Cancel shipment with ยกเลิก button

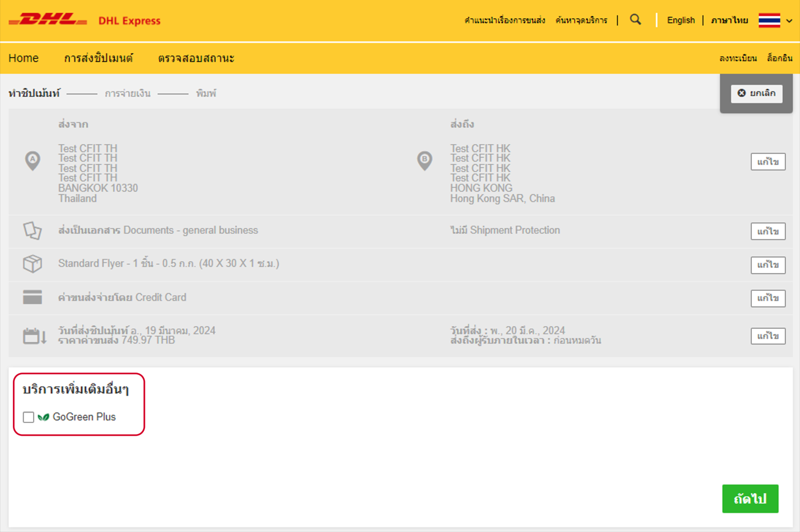tap(756, 93)
